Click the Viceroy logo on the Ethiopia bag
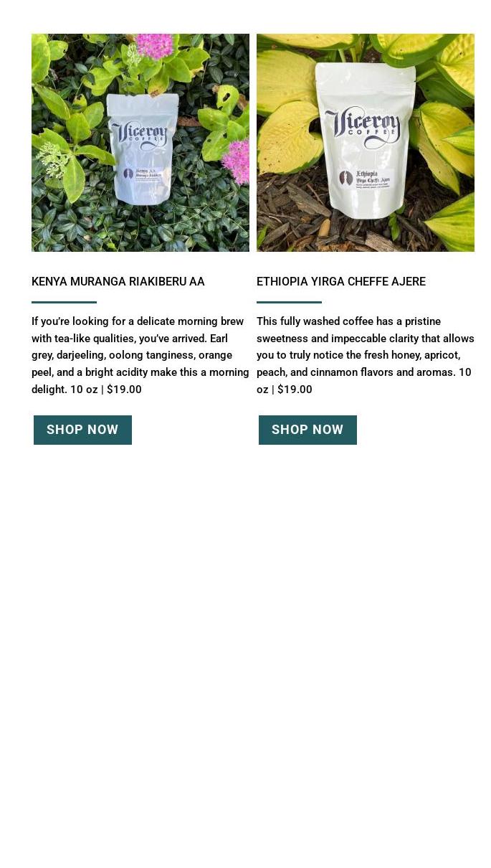Screen dimensions: 491x868 point(362,126)
